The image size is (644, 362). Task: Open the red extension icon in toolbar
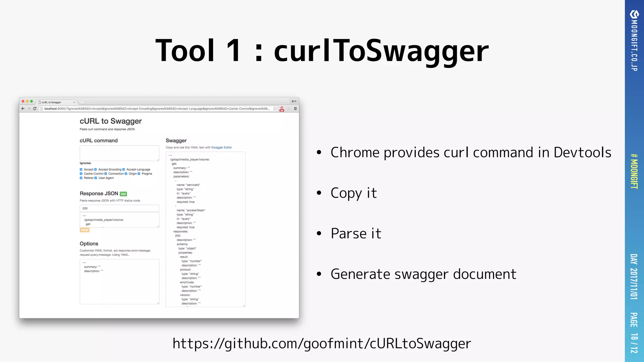tap(282, 109)
